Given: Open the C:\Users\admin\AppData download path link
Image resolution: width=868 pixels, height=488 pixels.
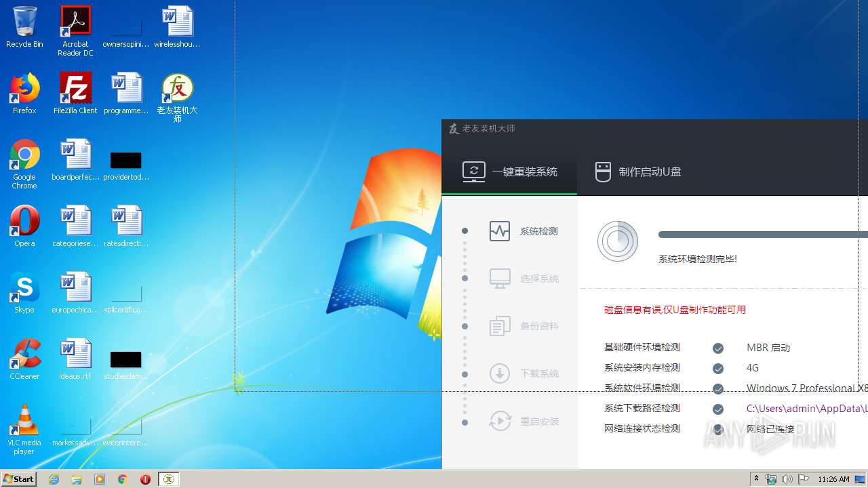Looking at the screenshot, I should coord(807,409).
